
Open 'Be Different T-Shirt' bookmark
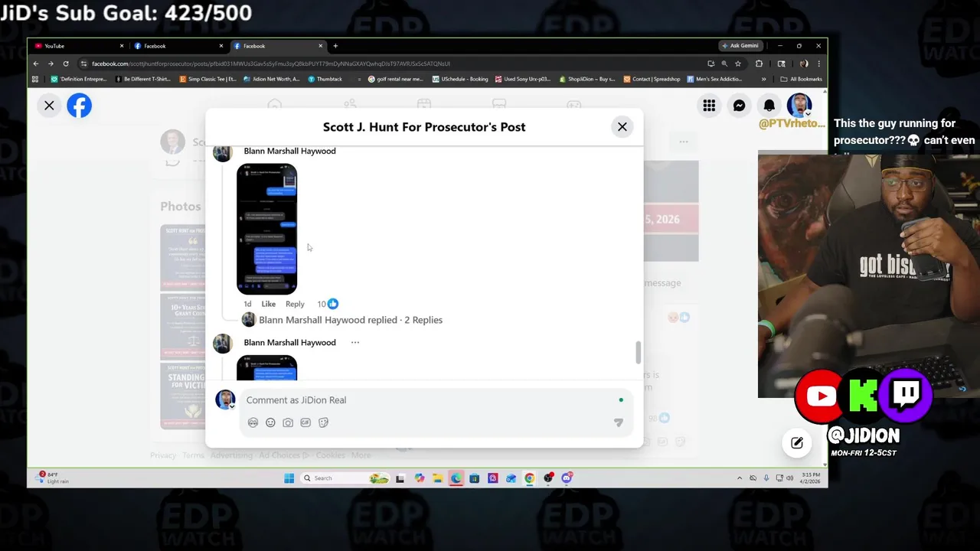pyautogui.click(x=142, y=79)
